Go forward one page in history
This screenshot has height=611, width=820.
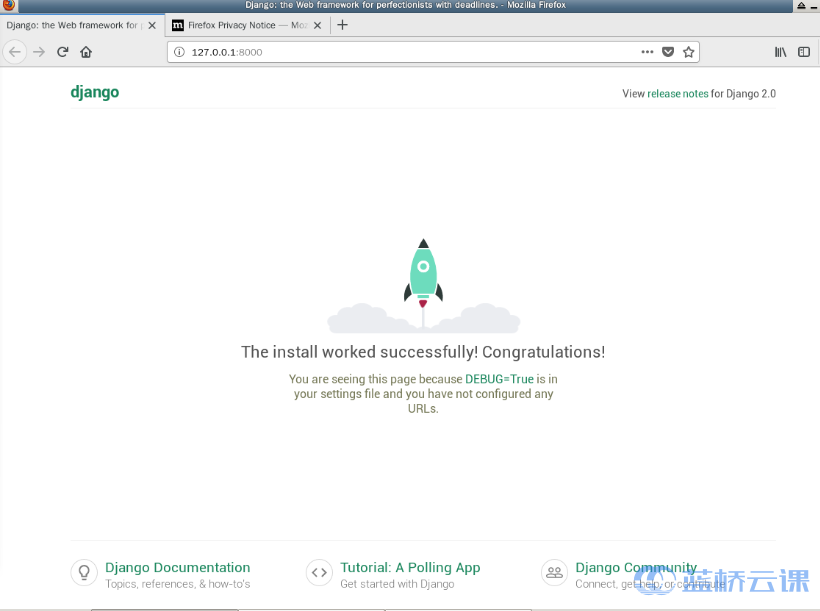[x=39, y=52]
